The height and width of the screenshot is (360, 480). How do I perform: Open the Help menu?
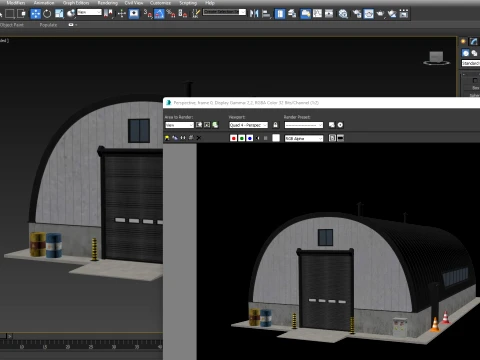[210, 3]
